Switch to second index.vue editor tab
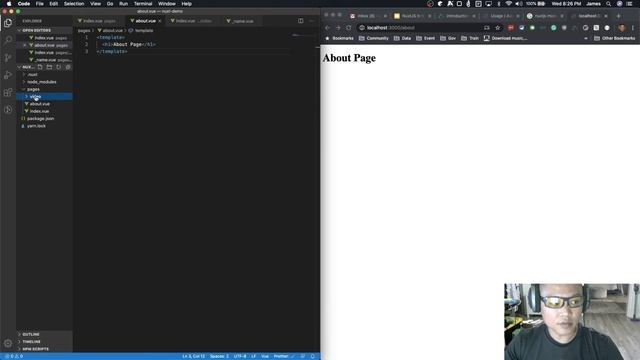 [193, 21]
